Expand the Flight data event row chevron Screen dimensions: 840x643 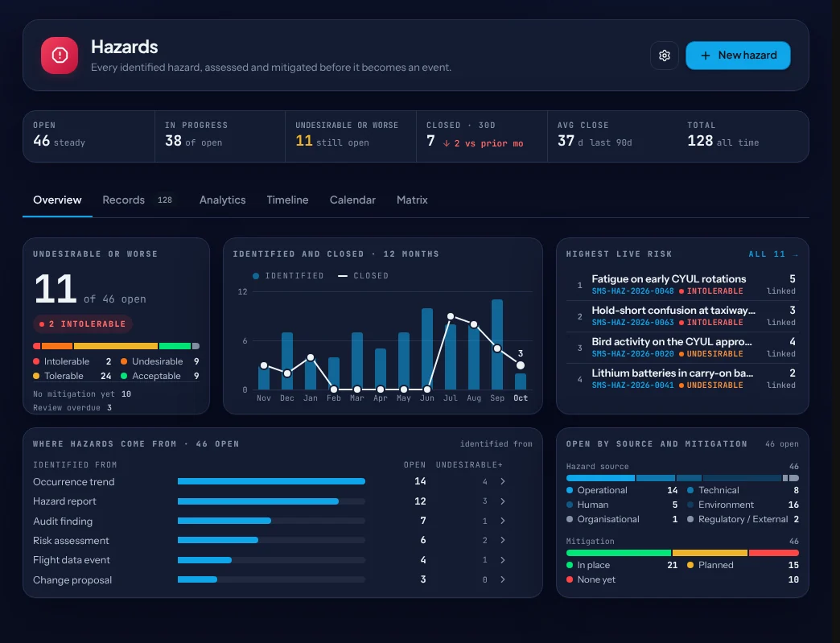coord(503,560)
